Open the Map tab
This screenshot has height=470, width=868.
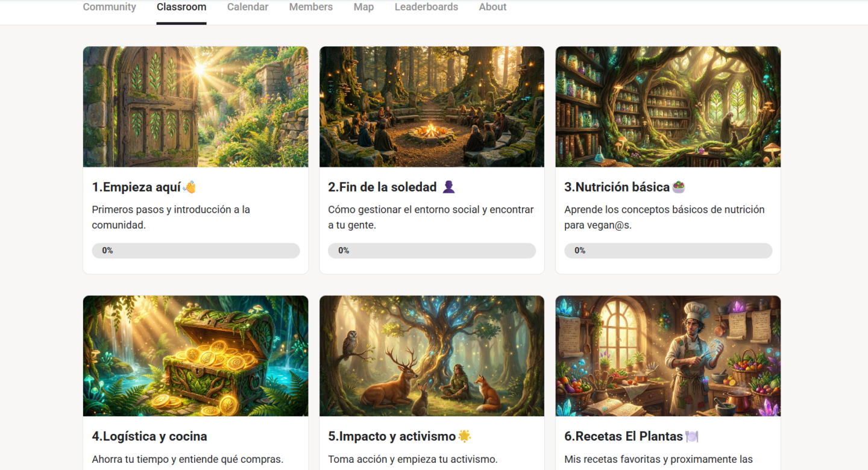click(x=363, y=7)
